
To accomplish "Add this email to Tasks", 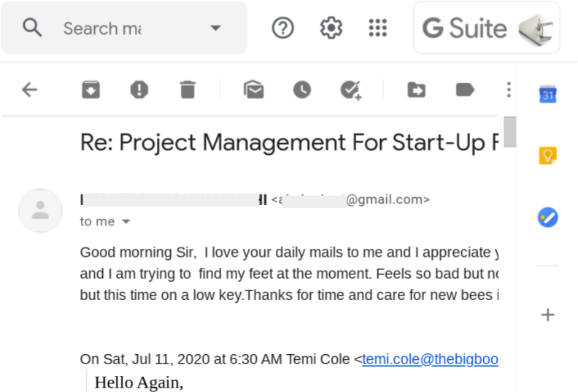I will click(350, 90).
